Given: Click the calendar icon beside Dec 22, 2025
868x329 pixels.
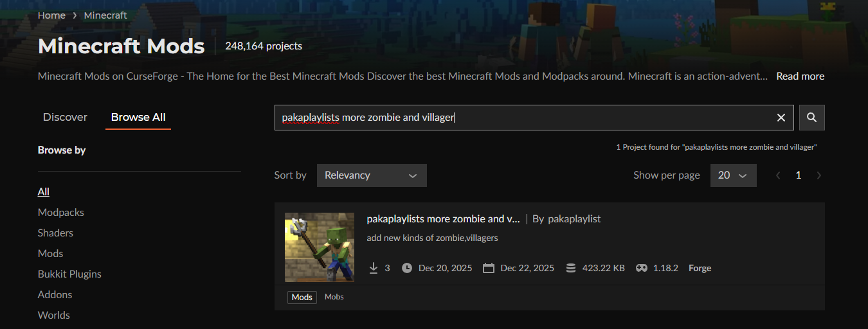Looking at the screenshot, I should click(489, 268).
